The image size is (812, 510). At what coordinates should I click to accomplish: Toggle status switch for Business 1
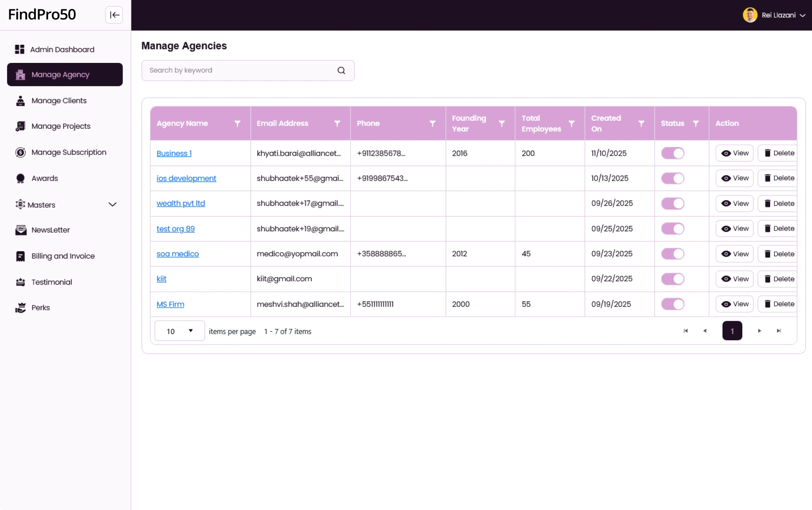click(x=672, y=153)
